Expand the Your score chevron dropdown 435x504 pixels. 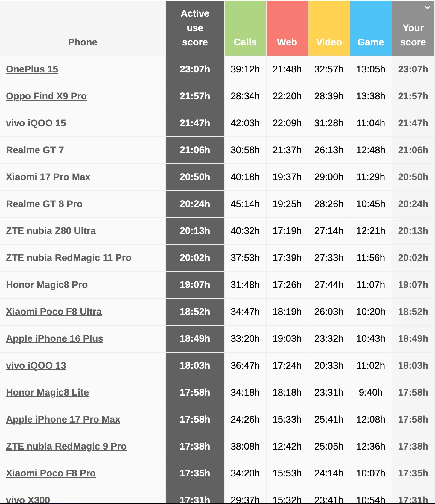(x=428, y=8)
